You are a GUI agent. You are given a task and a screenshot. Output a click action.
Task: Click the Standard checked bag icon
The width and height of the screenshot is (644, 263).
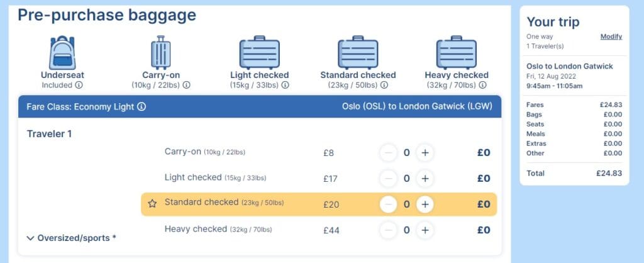(x=358, y=53)
